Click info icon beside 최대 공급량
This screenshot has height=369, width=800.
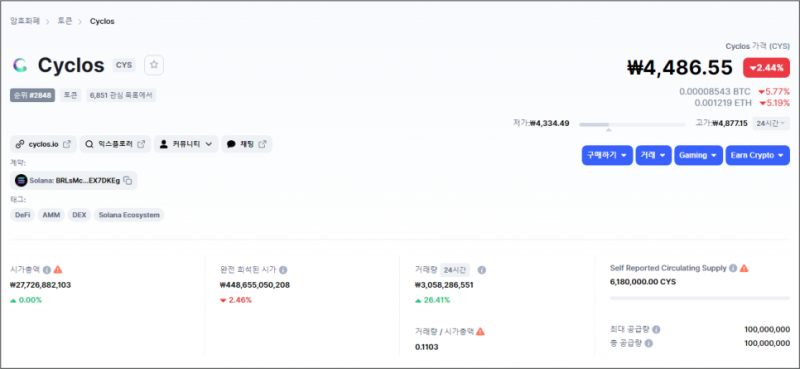pos(657,330)
